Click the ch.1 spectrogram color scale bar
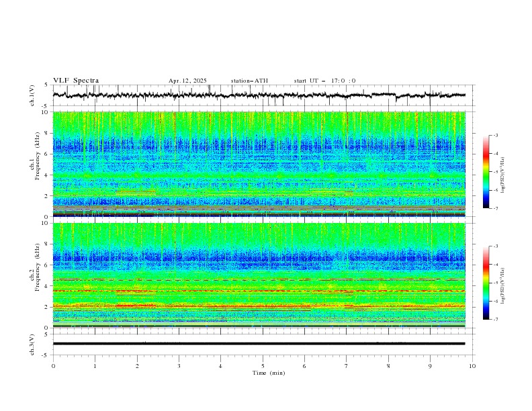This screenshot has width=532, height=411. (x=486, y=172)
